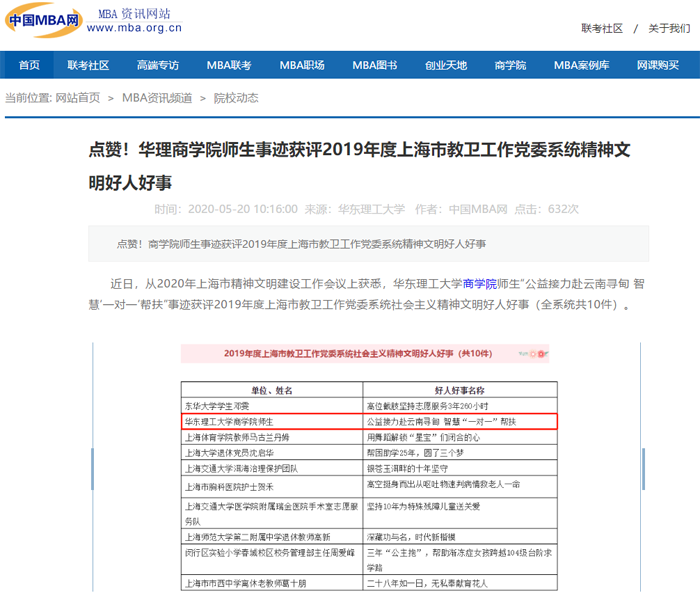Viewport: 700px width, 616px height.
Task: Open the 创业天地 navigation item
Action: tap(446, 65)
